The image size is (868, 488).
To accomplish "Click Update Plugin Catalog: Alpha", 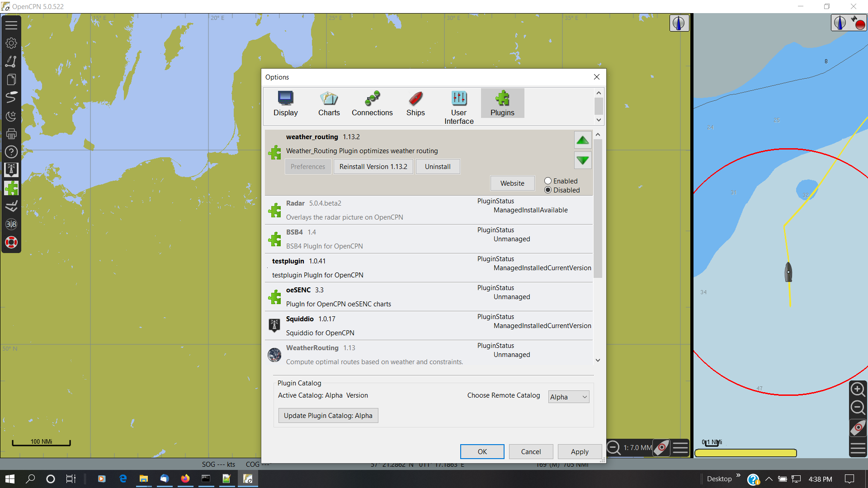I will click(x=328, y=416).
